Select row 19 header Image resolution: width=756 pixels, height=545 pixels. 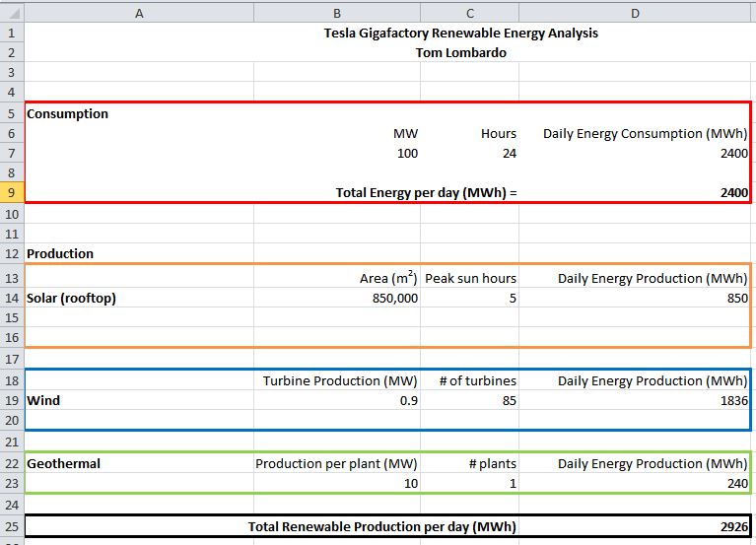12,400
